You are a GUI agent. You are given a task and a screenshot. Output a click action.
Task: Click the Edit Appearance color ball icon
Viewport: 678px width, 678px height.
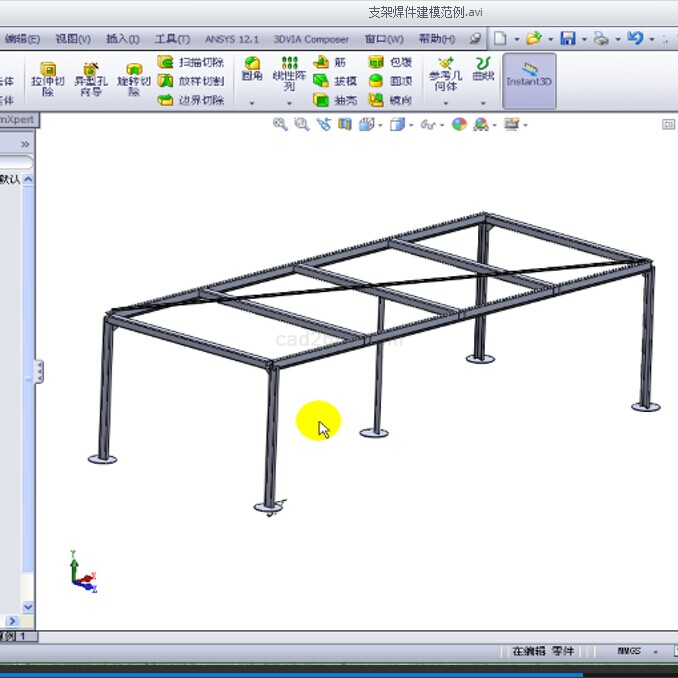coord(459,124)
